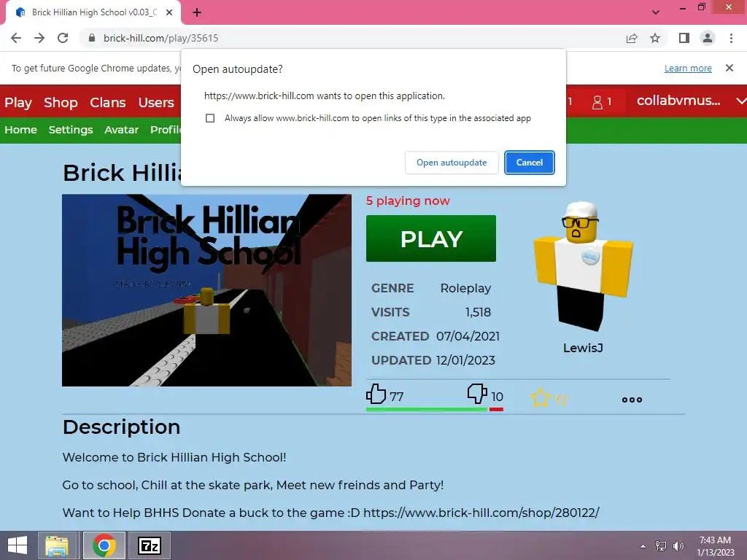The image size is (747, 560).
Task: View site info via the lock icon
Action: tap(92, 38)
